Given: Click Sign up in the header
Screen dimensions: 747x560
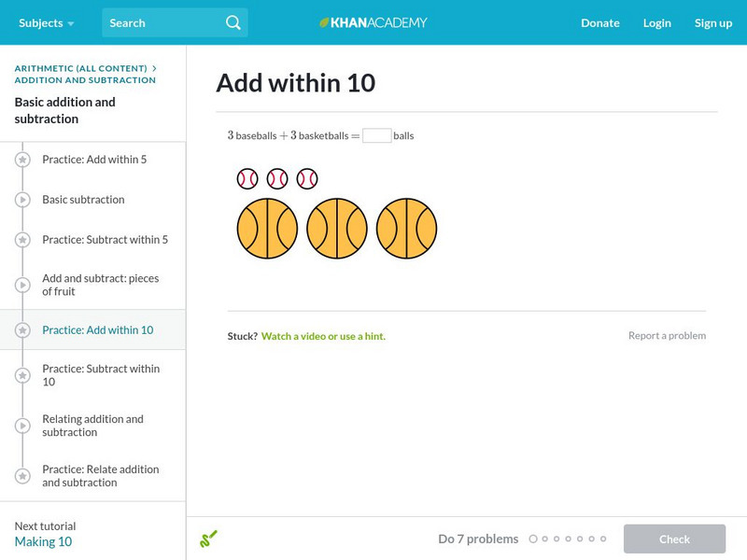Looking at the screenshot, I should 712,22.
